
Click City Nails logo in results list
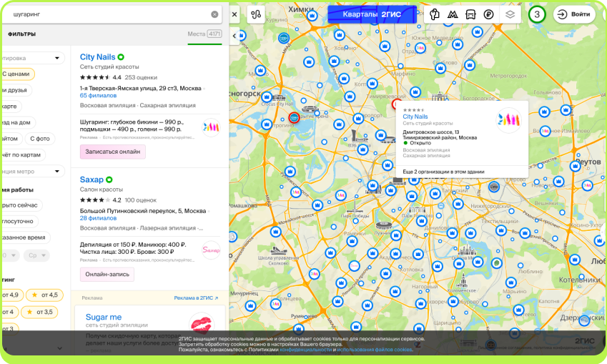click(211, 127)
